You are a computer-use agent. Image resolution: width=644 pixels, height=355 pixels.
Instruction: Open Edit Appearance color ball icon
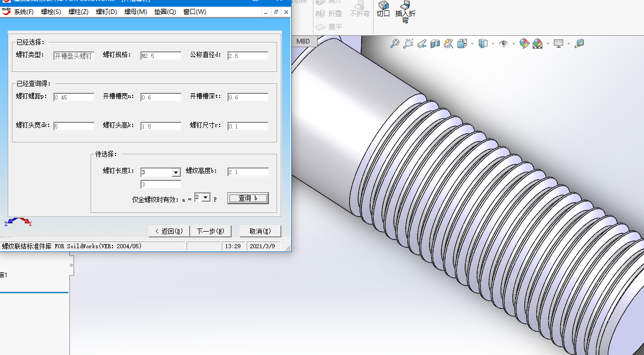click(524, 44)
